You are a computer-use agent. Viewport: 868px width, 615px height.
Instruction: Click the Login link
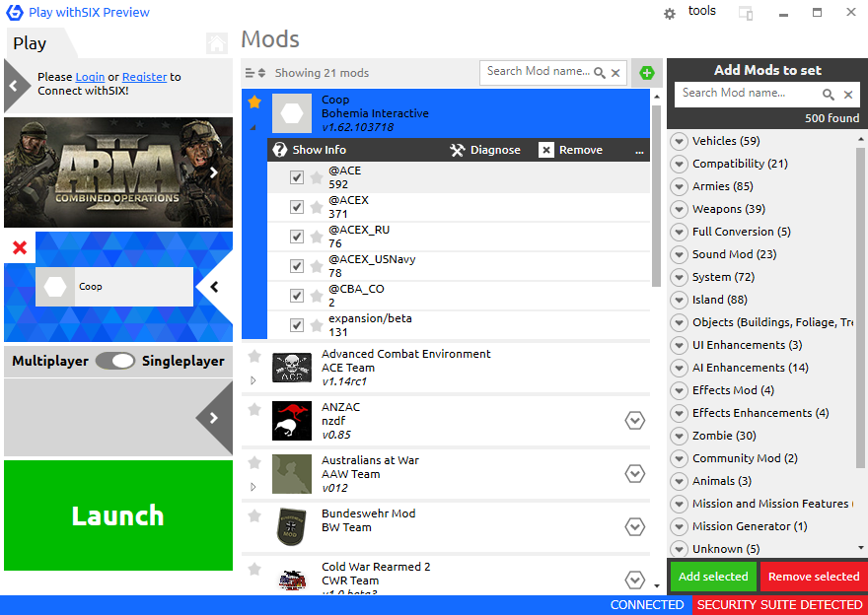click(x=90, y=77)
